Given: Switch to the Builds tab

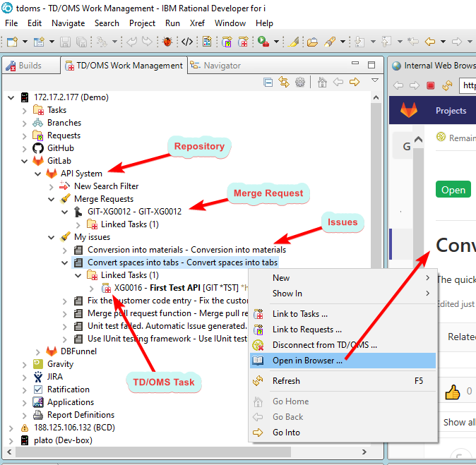Looking at the screenshot, I should [x=30, y=66].
